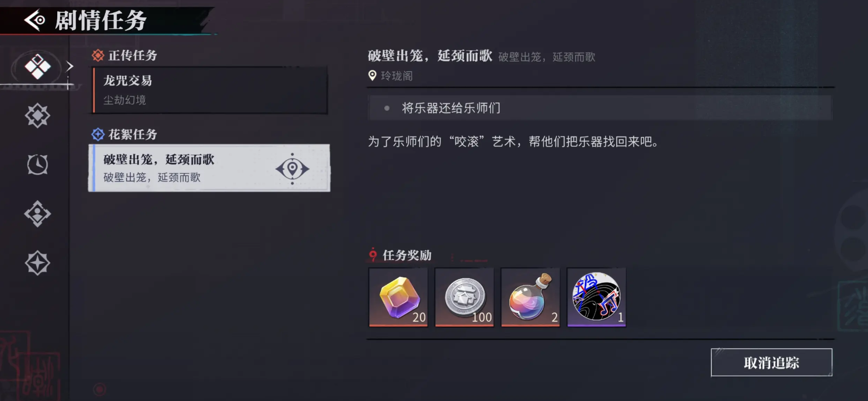The image size is (868, 401).
Task: Click the 取消追踪 button
Action: point(772,362)
